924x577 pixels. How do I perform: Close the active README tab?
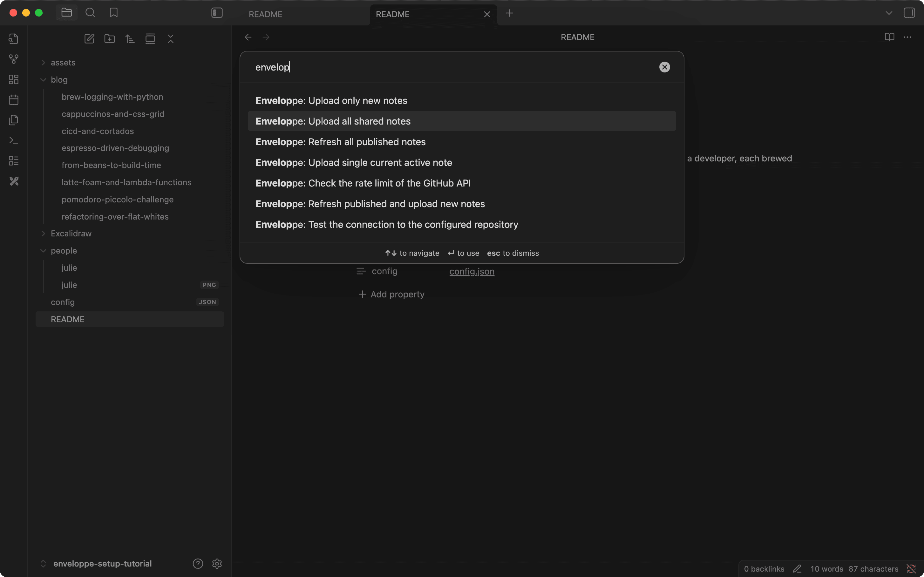(487, 14)
